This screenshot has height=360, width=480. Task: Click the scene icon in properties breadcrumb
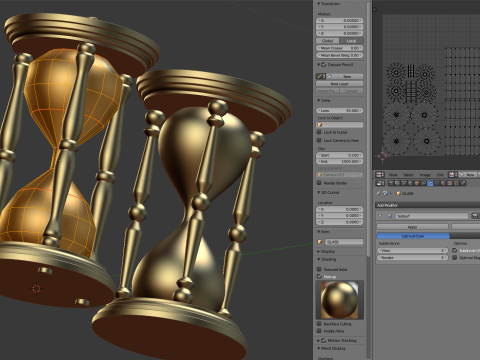click(386, 193)
